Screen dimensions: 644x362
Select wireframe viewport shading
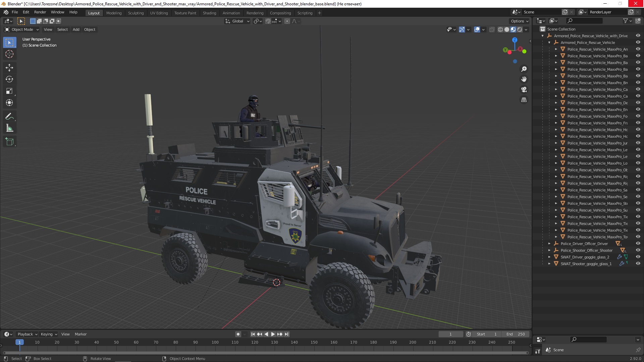(x=500, y=29)
